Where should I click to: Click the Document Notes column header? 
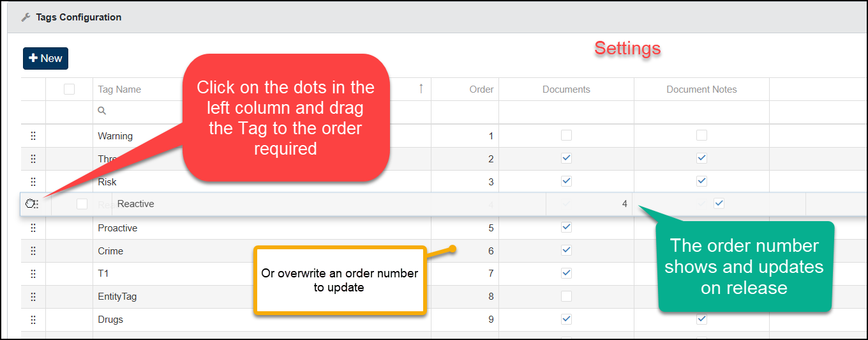(x=701, y=89)
